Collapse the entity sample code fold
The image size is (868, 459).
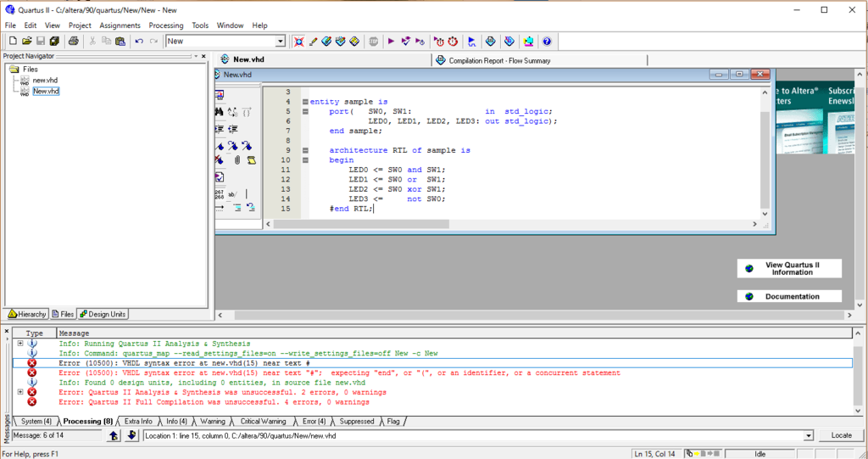(x=305, y=102)
